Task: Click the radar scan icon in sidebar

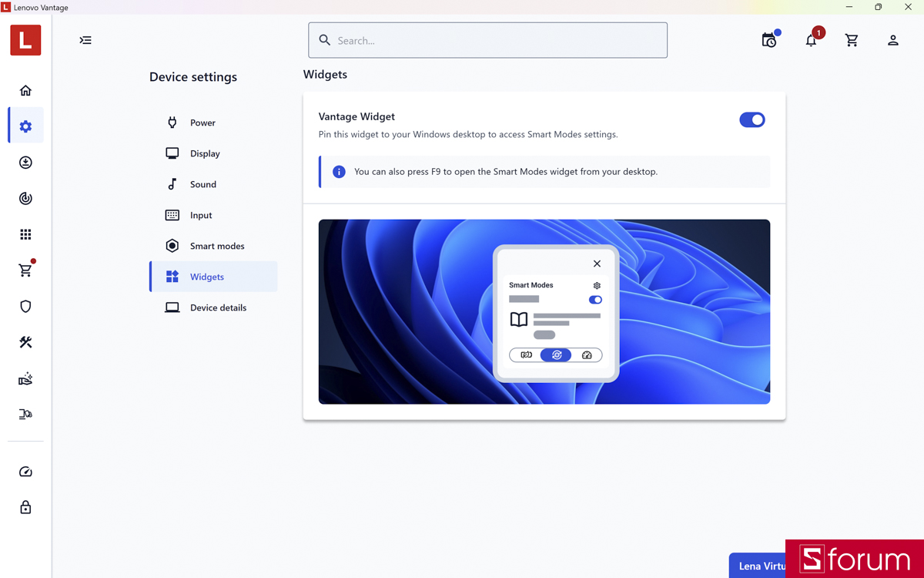Action: pos(25,199)
